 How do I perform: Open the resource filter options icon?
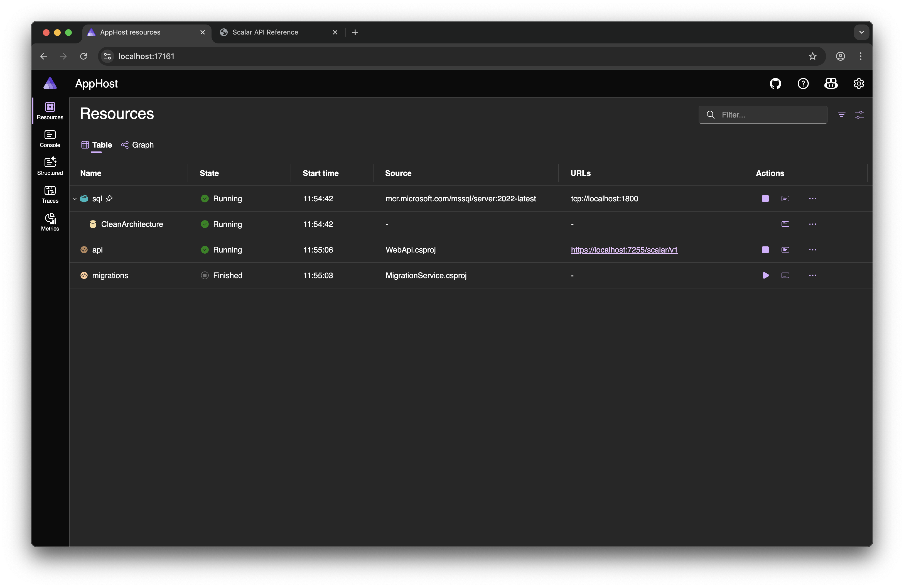click(x=841, y=115)
